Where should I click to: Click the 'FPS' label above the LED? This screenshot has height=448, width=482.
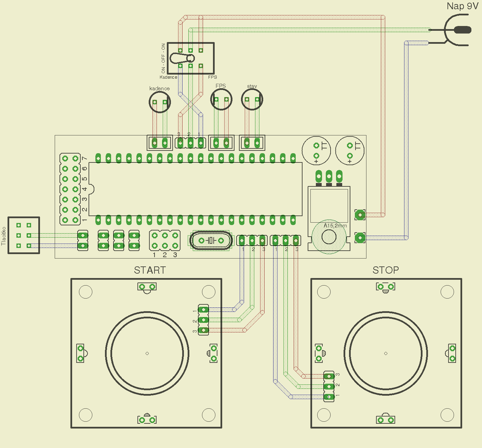(x=220, y=86)
